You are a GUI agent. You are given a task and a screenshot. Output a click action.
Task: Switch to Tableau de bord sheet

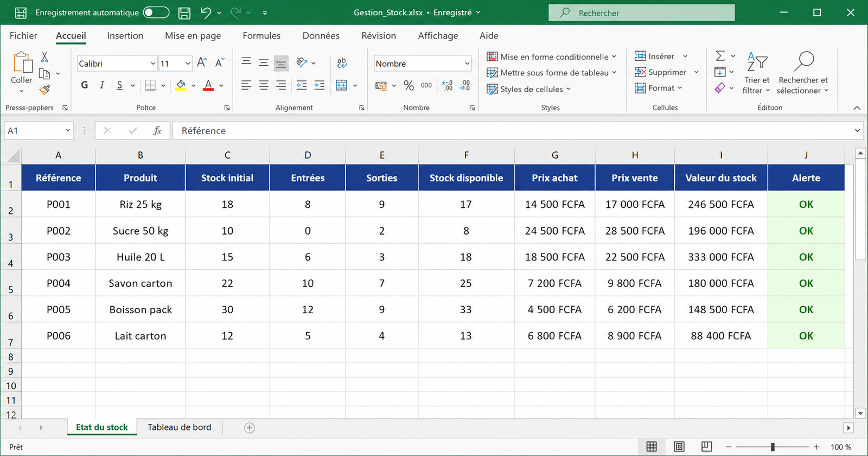point(180,427)
